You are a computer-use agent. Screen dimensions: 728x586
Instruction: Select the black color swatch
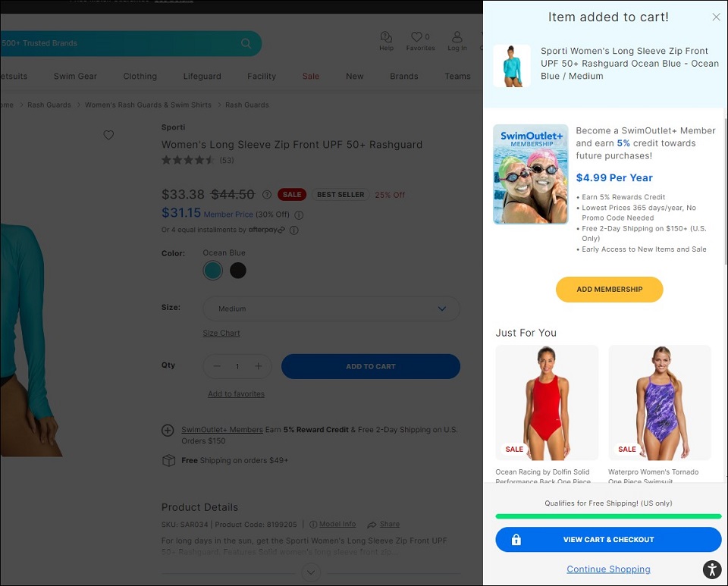[238, 271]
